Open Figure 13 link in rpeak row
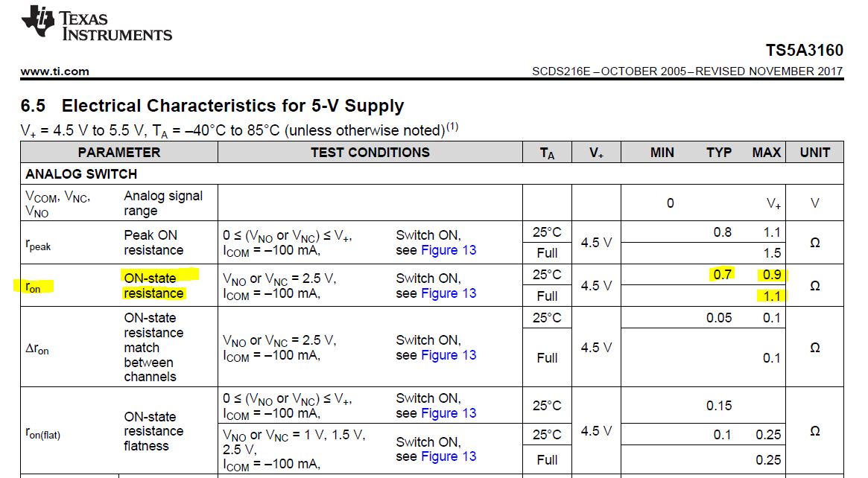The height and width of the screenshot is (478, 868). [449, 250]
